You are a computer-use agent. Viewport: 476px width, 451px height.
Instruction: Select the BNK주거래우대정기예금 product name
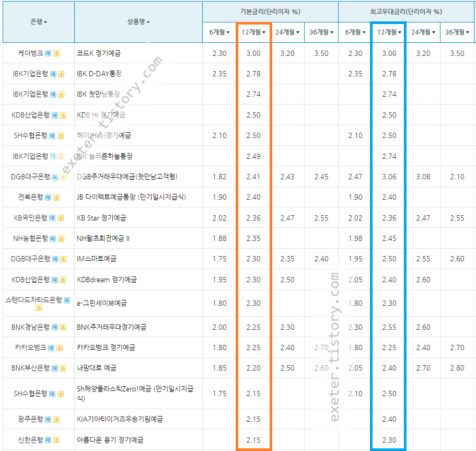click(x=111, y=327)
